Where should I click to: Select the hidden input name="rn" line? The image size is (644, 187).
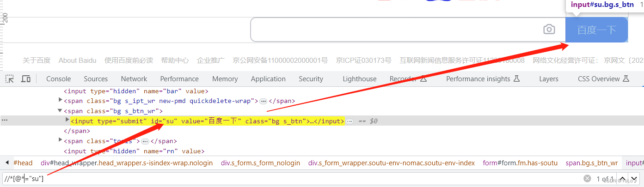(x=134, y=151)
